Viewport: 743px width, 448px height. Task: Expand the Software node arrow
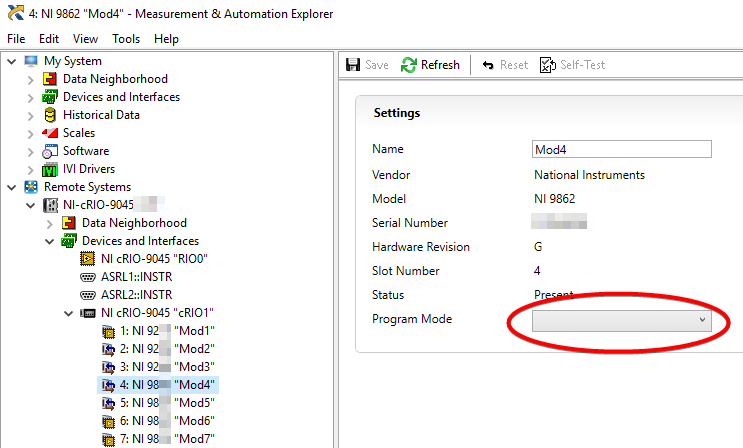[x=31, y=151]
